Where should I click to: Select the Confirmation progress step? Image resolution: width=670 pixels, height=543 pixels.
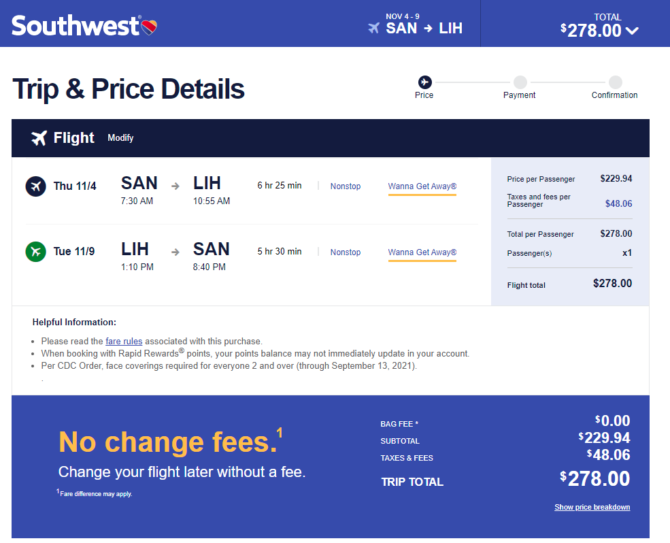(x=614, y=87)
